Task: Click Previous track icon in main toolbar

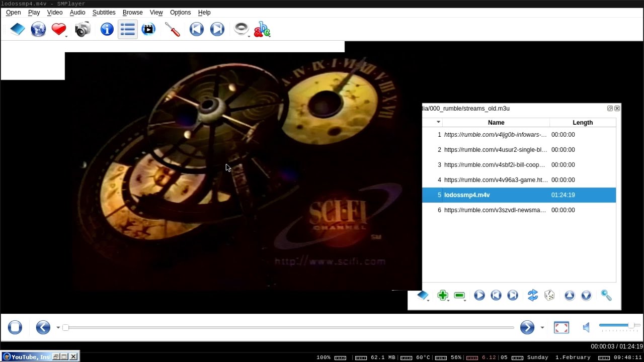Action: [196, 29]
